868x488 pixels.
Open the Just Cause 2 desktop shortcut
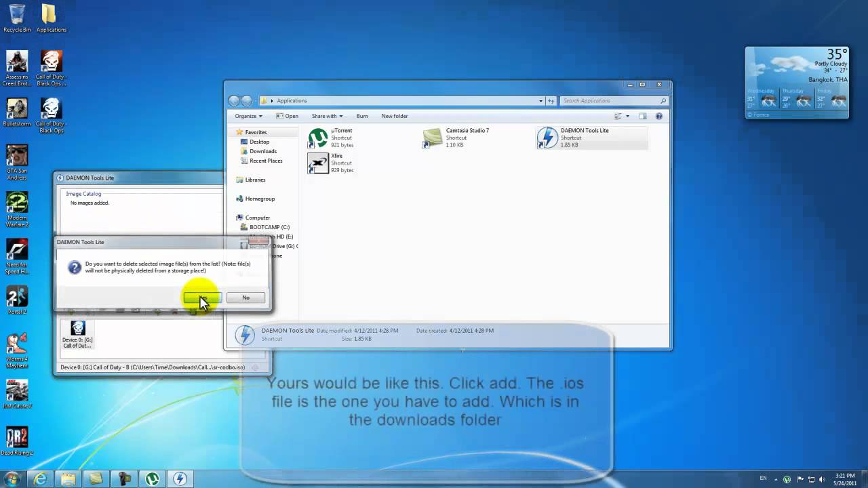click(17, 394)
